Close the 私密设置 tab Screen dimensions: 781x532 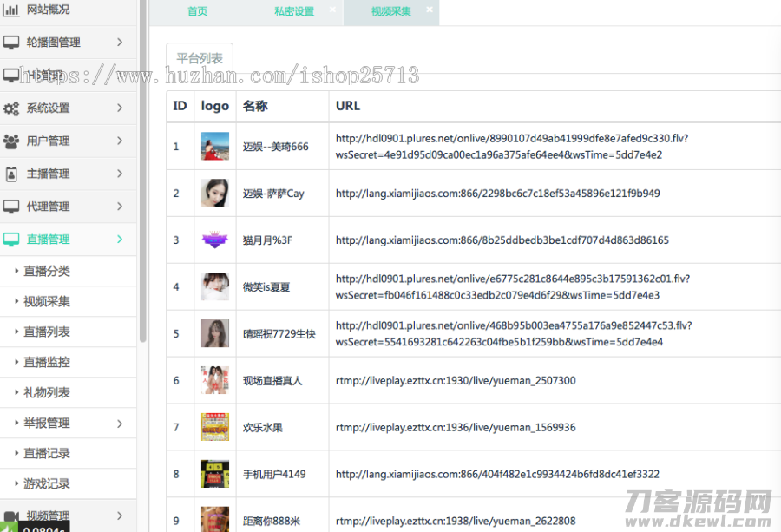coord(332,10)
